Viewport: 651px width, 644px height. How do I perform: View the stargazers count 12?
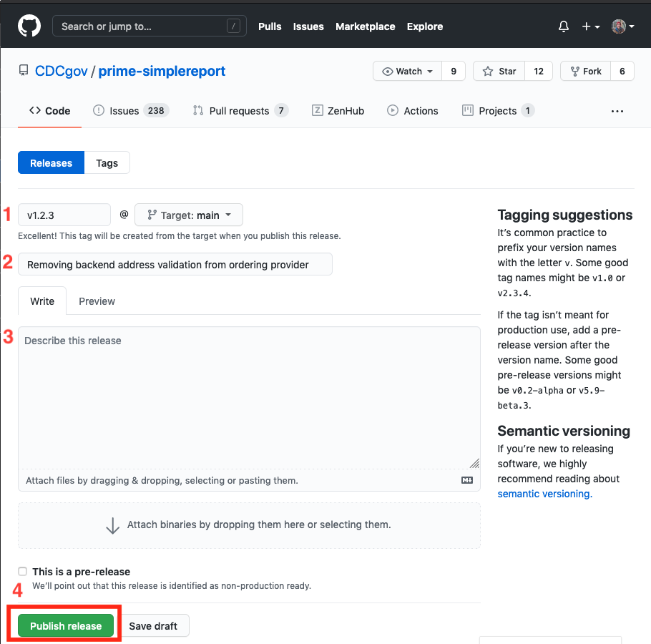point(539,71)
